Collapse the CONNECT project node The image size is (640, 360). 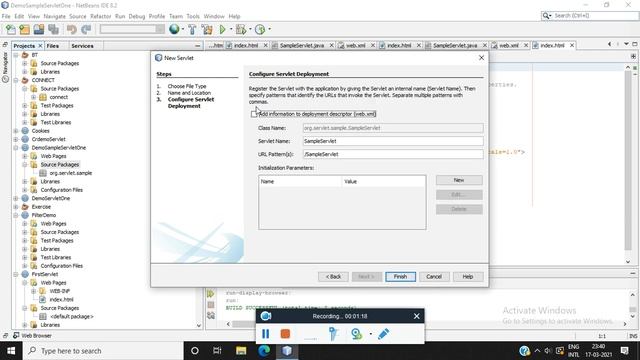point(16,80)
